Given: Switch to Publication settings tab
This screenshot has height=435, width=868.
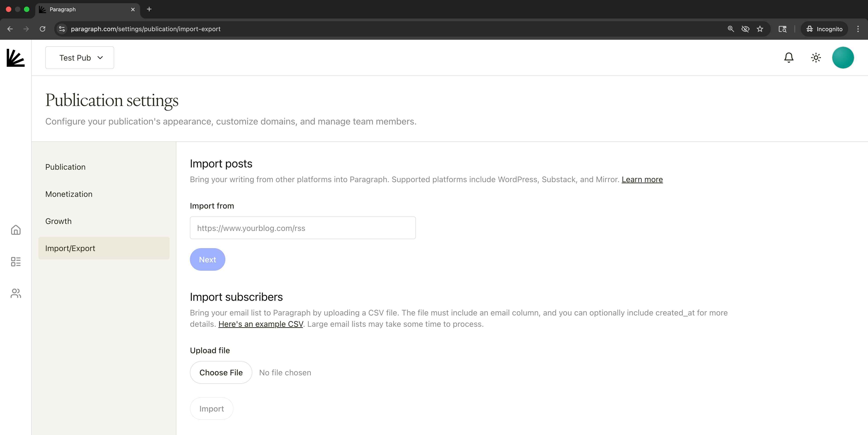Looking at the screenshot, I should pos(65,167).
